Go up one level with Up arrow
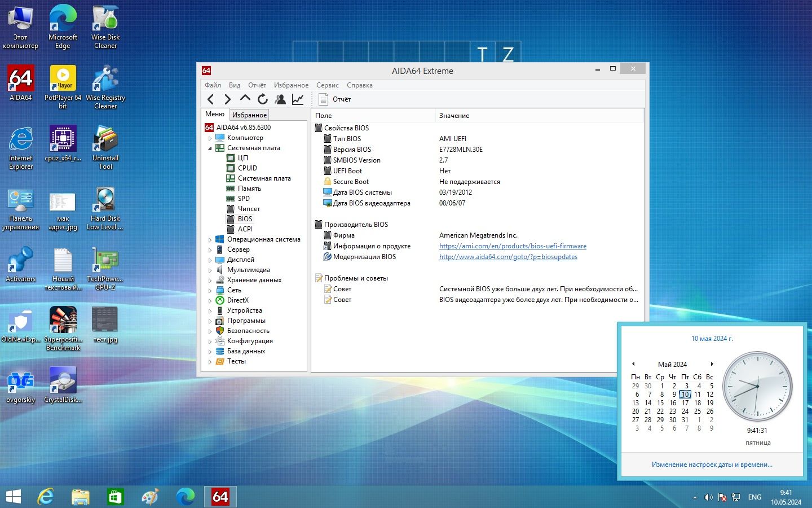Viewport: 812px width, 508px height. coord(245,99)
